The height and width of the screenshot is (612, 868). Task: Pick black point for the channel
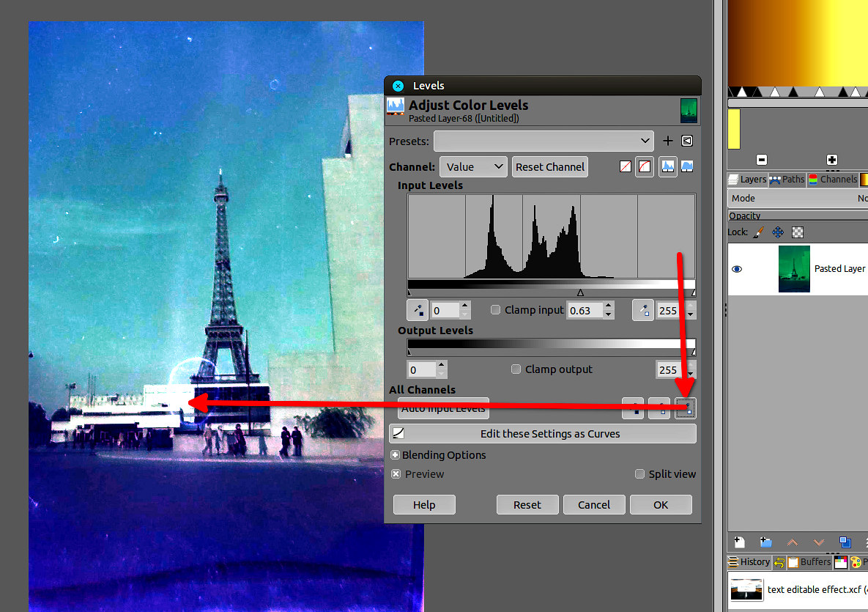tap(418, 310)
